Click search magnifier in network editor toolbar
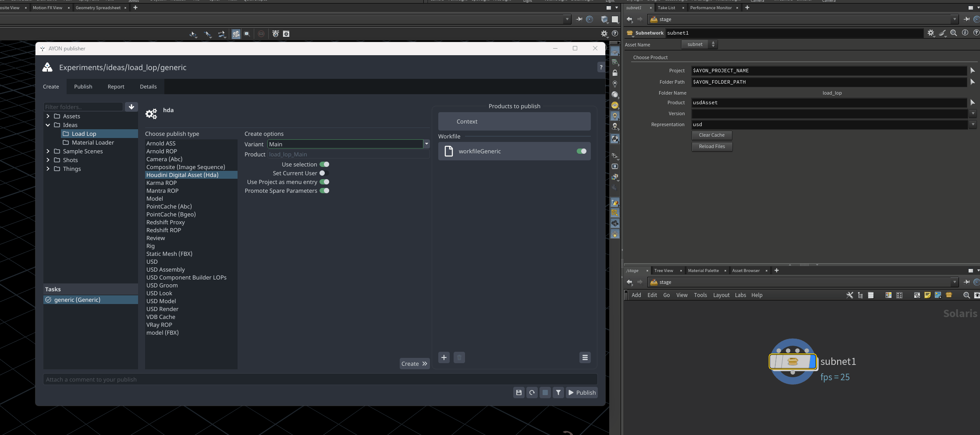 [966, 295]
